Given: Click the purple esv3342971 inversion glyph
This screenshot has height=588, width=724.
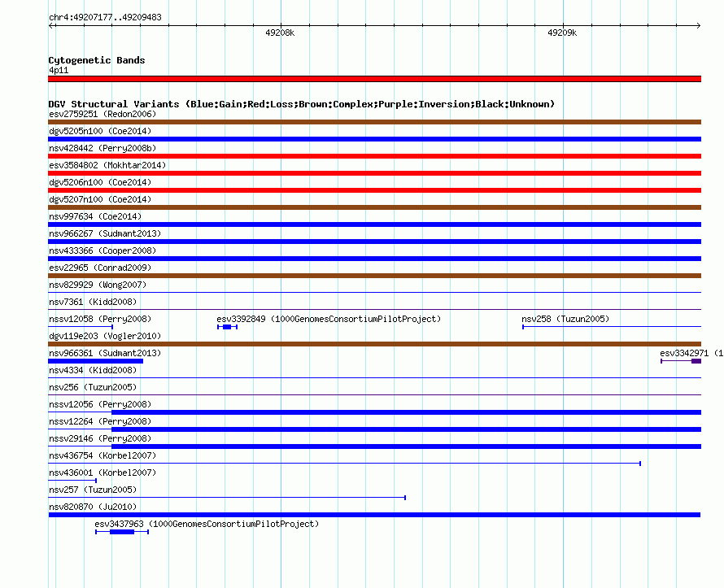Looking at the screenshot, I should pyautogui.click(x=681, y=361).
